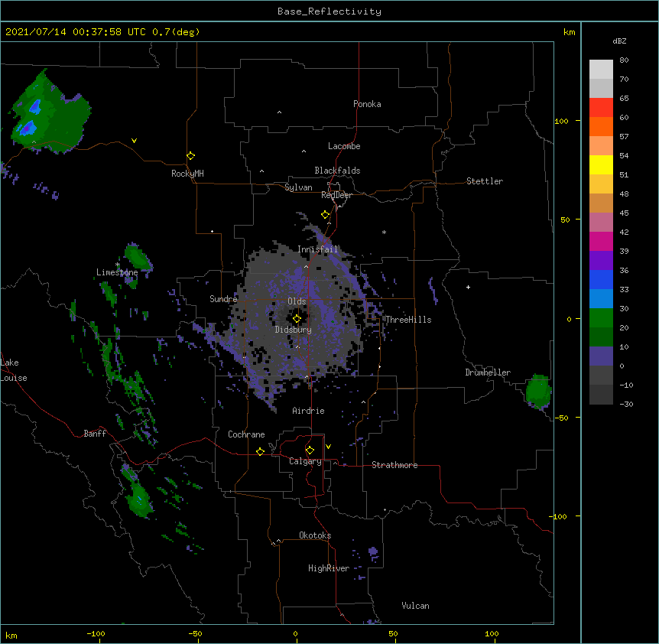Click the Lacombe city label
Viewport: 659px width, 644px height.
(x=344, y=146)
